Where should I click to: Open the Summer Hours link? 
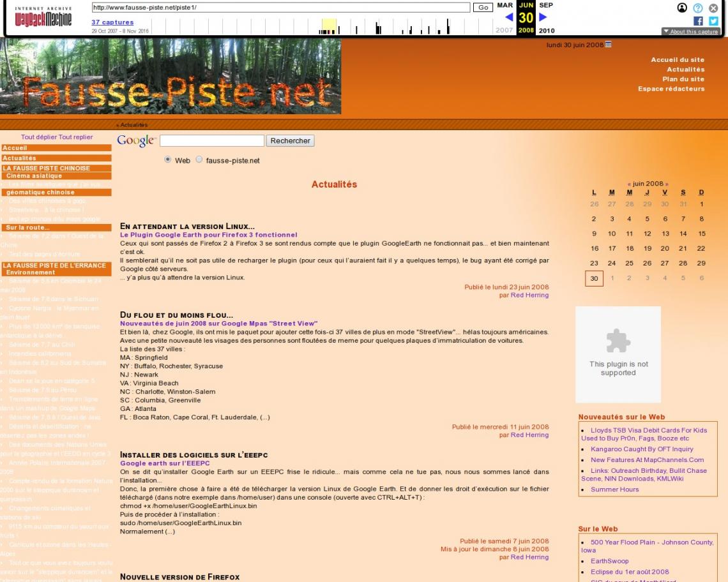point(615,489)
